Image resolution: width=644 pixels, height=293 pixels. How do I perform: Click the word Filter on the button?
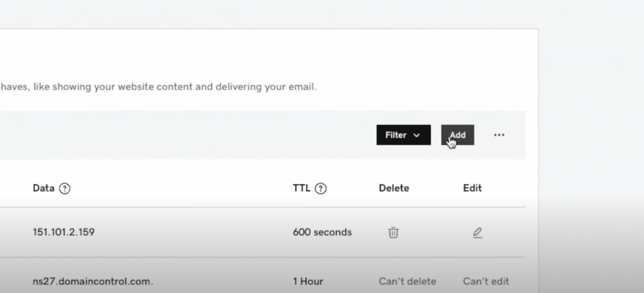pos(396,135)
